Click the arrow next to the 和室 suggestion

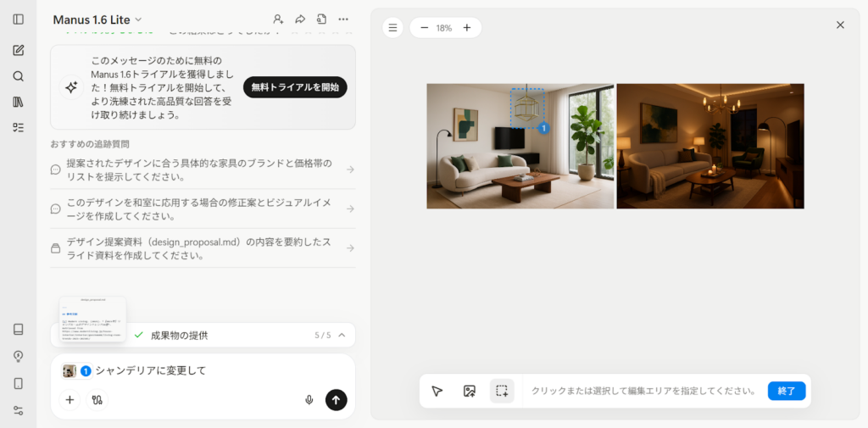(350, 208)
